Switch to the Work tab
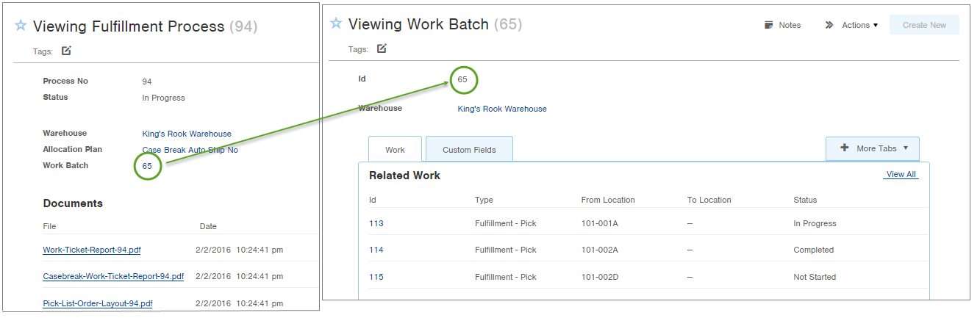This screenshot has height=318, width=980. (x=395, y=149)
